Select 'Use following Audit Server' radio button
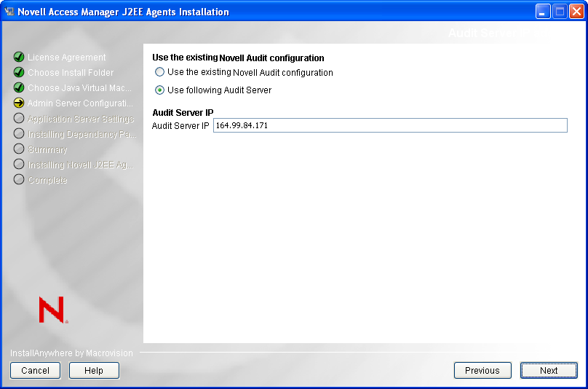Image resolution: width=588 pixels, height=389 pixels. point(160,90)
